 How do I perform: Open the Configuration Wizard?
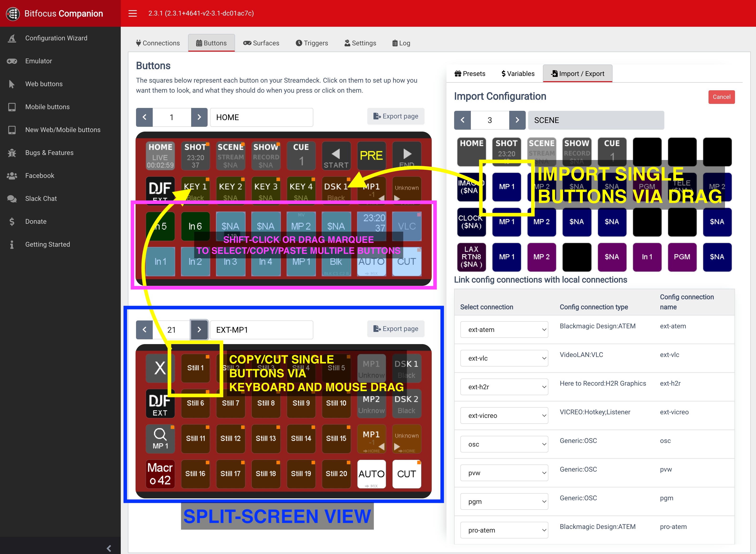[x=56, y=38]
